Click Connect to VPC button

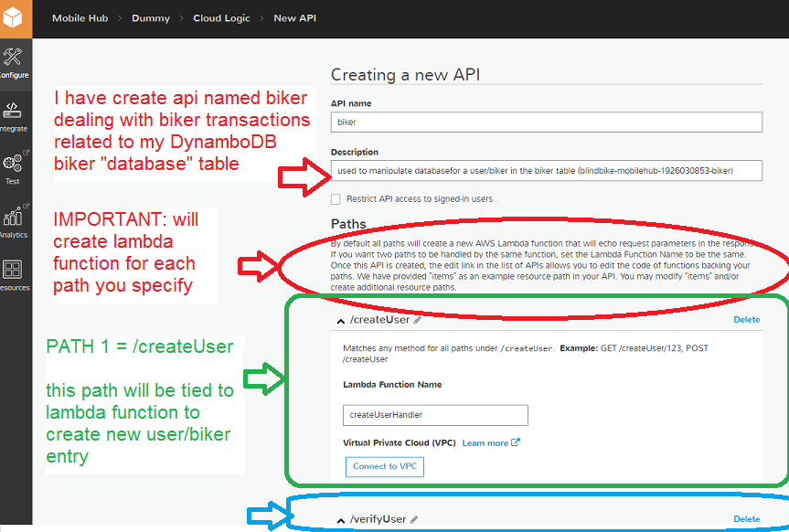[x=385, y=466]
